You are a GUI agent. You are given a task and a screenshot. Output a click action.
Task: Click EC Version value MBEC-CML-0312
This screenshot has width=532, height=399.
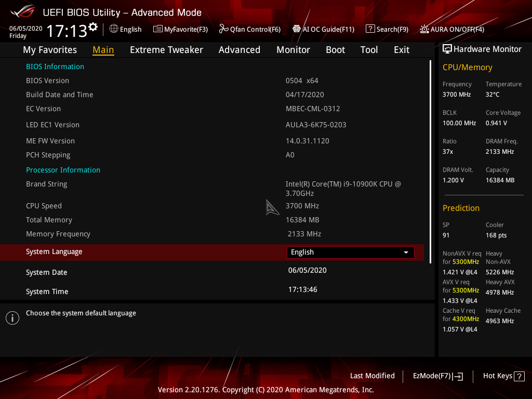coord(313,109)
